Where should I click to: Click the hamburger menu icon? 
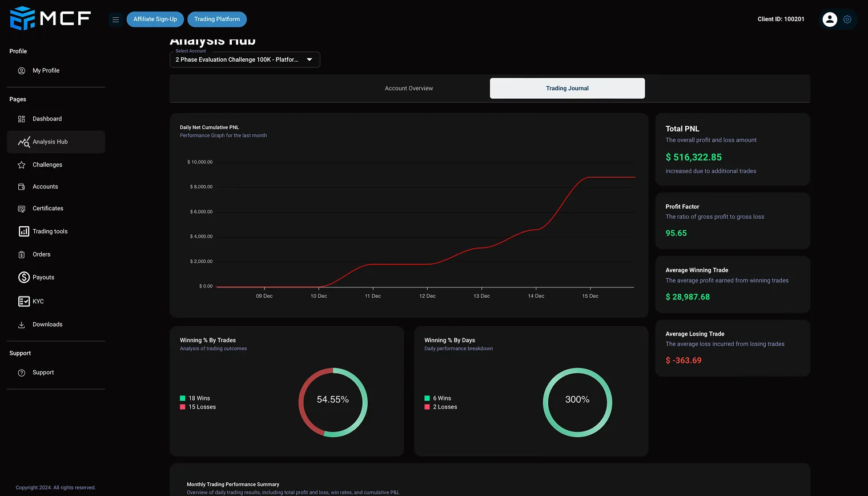pyautogui.click(x=115, y=19)
